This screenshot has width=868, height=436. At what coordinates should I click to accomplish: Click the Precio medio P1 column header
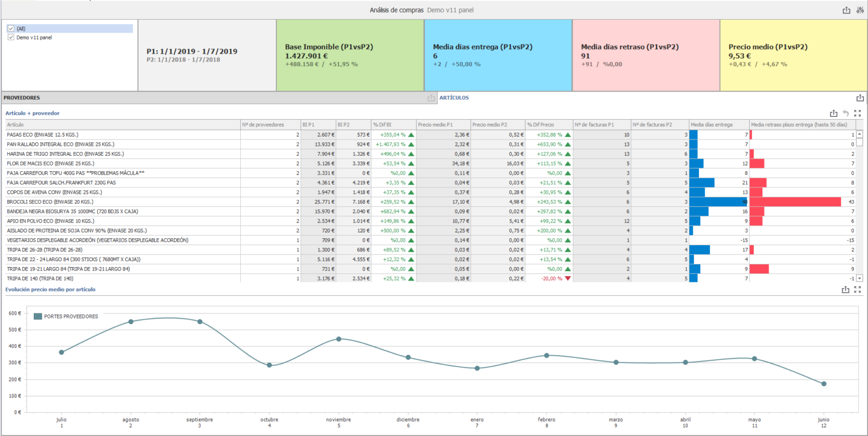(443, 125)
